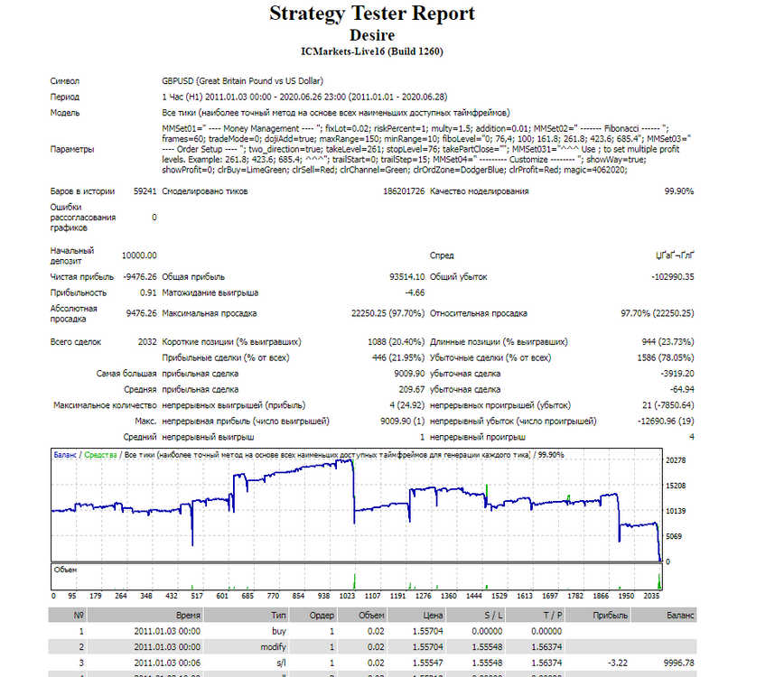Viewport: 784px width, 677px height.
Task: Click the expected payoff value -4.66
Action: pos(415,292)
